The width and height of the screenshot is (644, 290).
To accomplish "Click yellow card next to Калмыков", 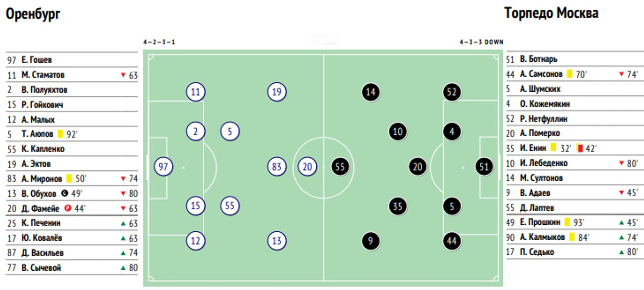I will (x=572, y=237).
